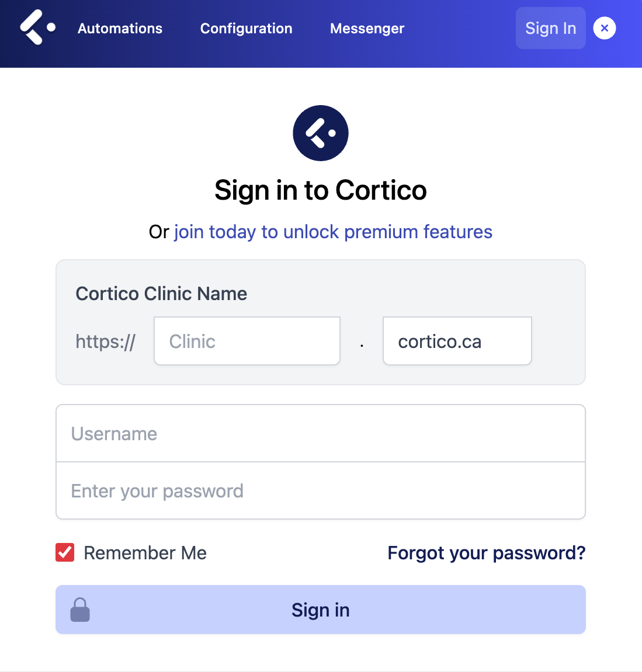Viewport: 642px width, 672px height.
Task: Click the Remember Me label text
Action: pos(145,553)
